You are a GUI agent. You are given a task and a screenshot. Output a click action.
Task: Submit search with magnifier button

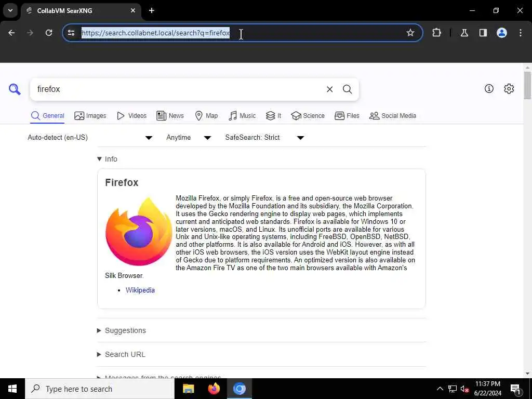pyautogui.click(x=347, y=89)
